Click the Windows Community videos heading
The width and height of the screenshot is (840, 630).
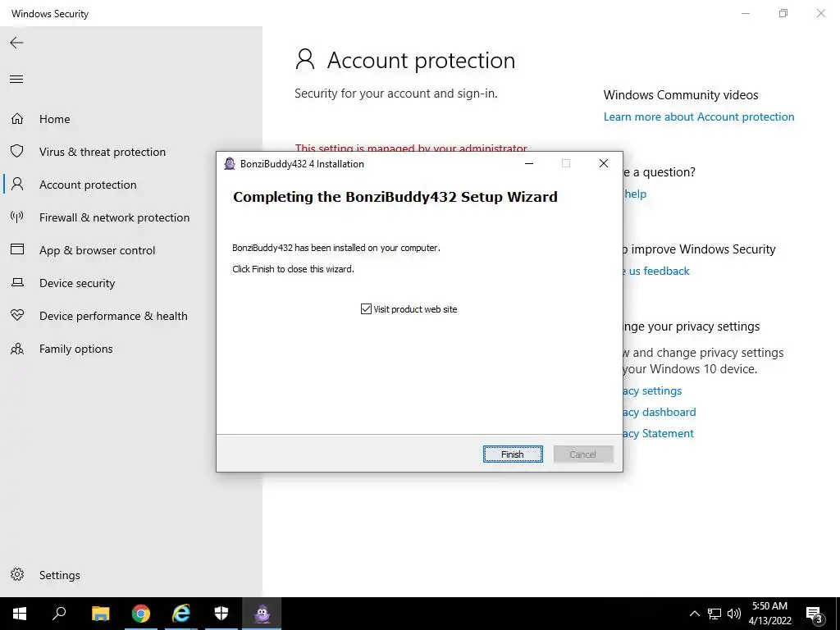pos(680,95)
